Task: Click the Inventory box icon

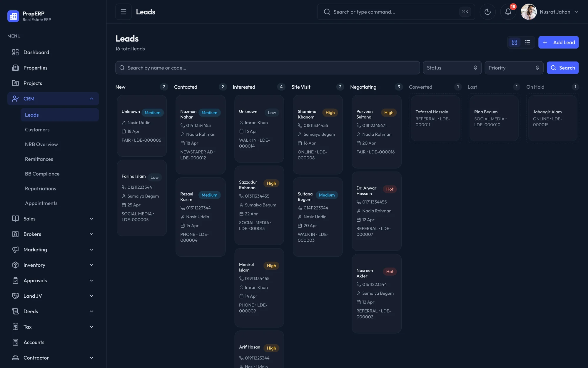Action: pos(15,265)
